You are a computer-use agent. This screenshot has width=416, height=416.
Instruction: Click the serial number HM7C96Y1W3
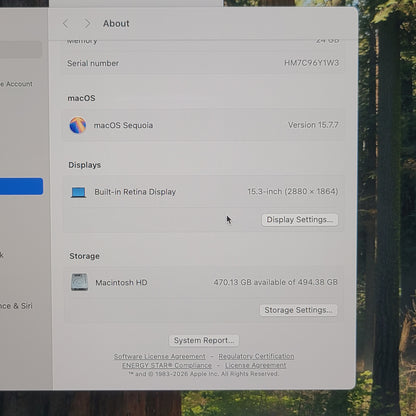(311, 63)
